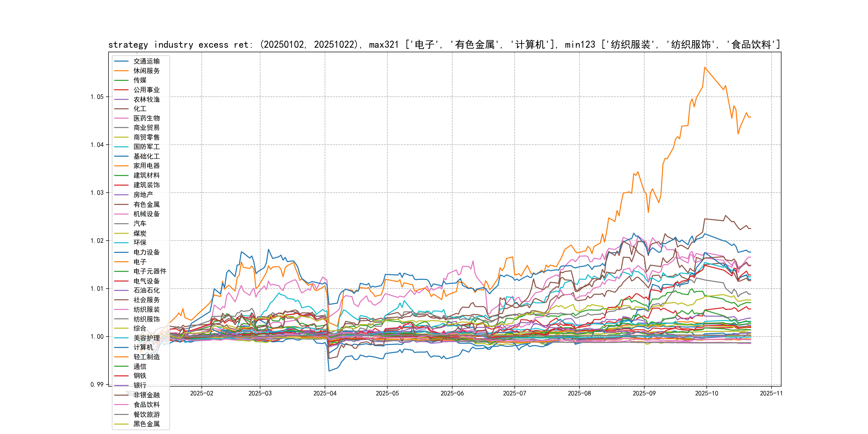Select the 医药生物 legend label
Viewport: 868px width, 434px height.
point(146,118)
